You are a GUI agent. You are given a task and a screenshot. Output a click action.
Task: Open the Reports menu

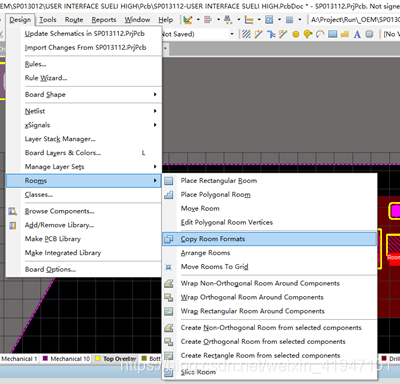pos(104,20)
